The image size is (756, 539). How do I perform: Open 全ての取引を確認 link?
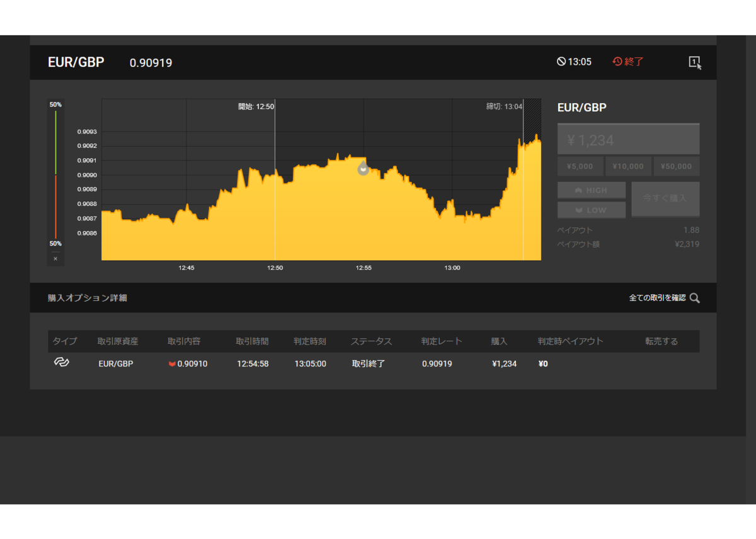point(657,298)
